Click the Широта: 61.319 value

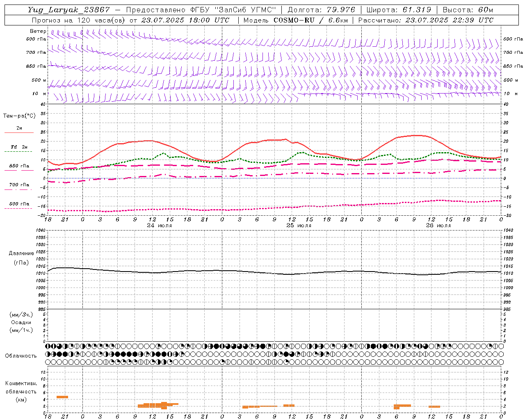pos(399,10)
